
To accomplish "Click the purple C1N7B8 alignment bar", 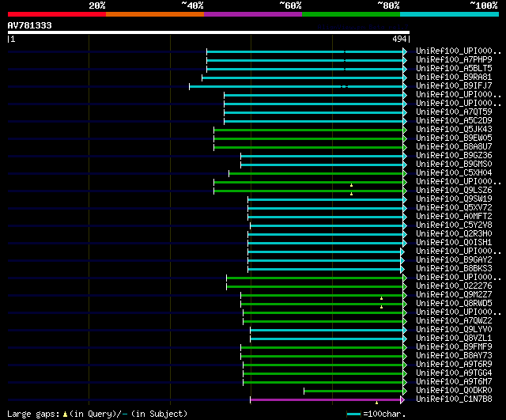I will pos(325,399).
